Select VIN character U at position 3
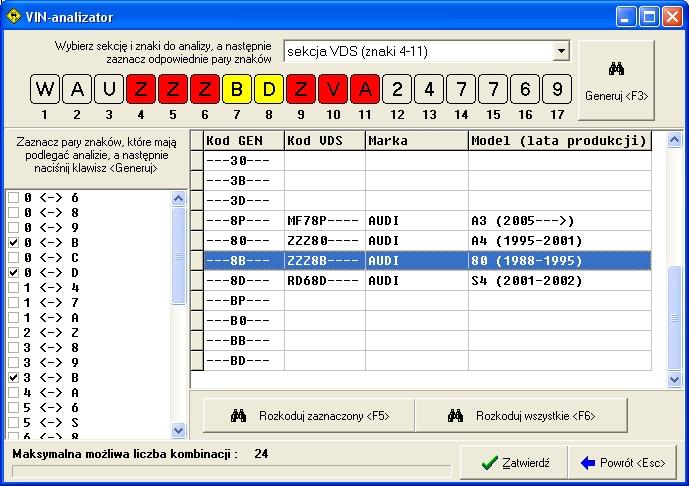The height and width of the screenshot is (486, 689). (x=109, y=89)
